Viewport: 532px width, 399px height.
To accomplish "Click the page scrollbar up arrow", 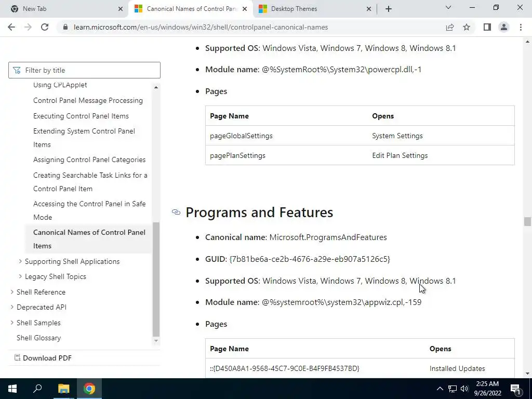I will (x=527, y=42).
